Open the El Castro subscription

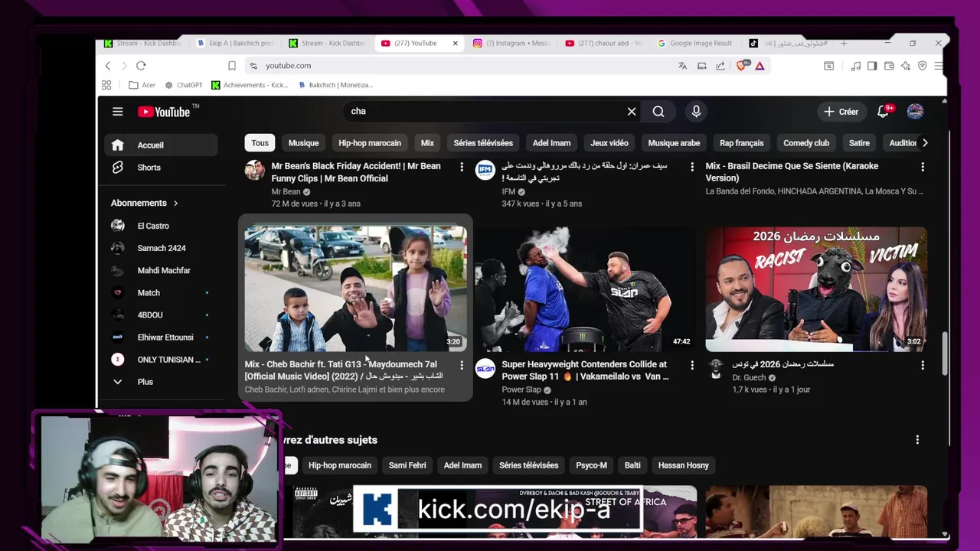[161, 226]
